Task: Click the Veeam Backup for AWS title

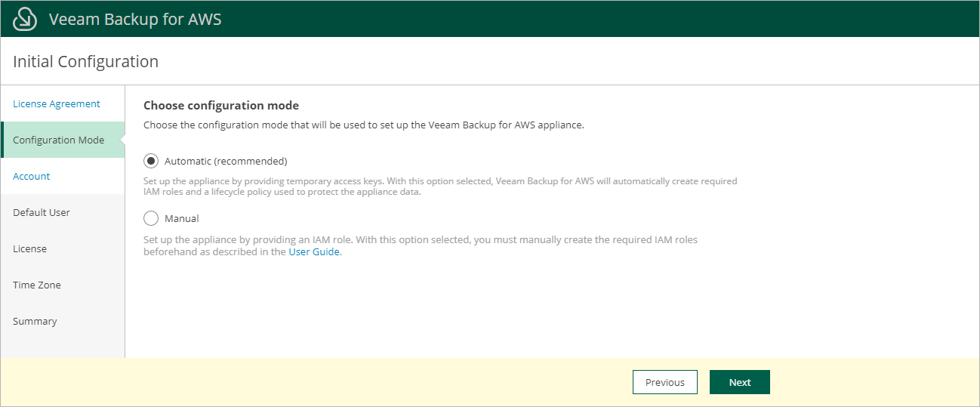Action: (135, 19)
